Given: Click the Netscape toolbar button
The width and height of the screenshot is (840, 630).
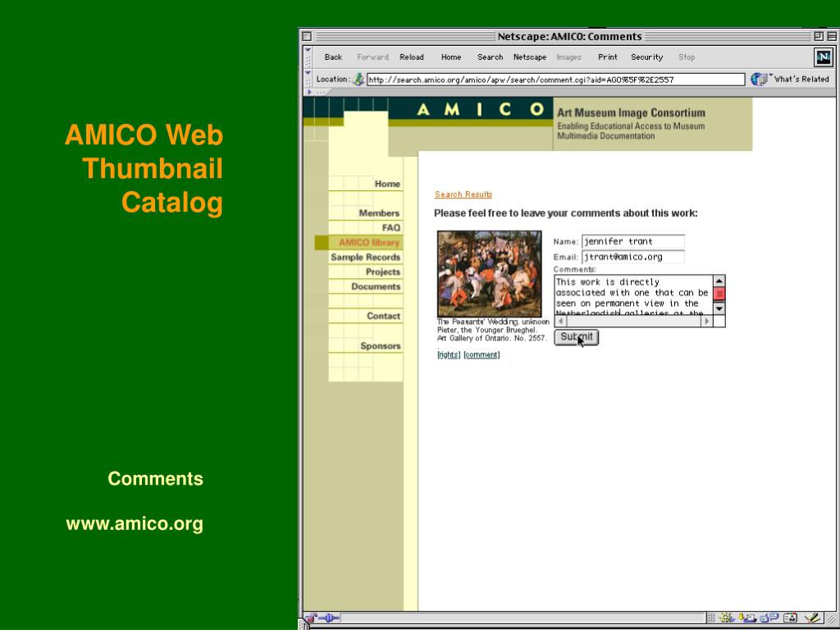Looking at the screenshot, I should pyautogui.click(x=530, y=57).
